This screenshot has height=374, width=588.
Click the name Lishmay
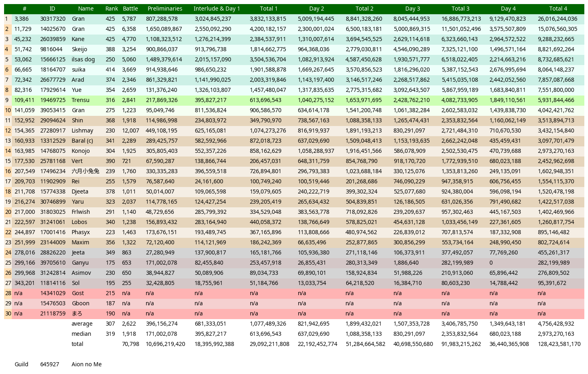point(82,130)
